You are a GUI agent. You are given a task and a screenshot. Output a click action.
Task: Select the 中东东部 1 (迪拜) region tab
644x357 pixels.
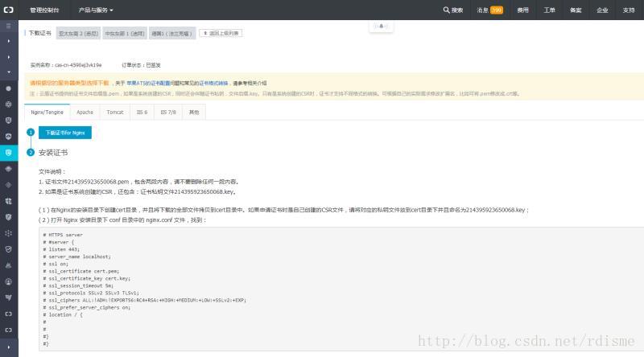point(125,33)
